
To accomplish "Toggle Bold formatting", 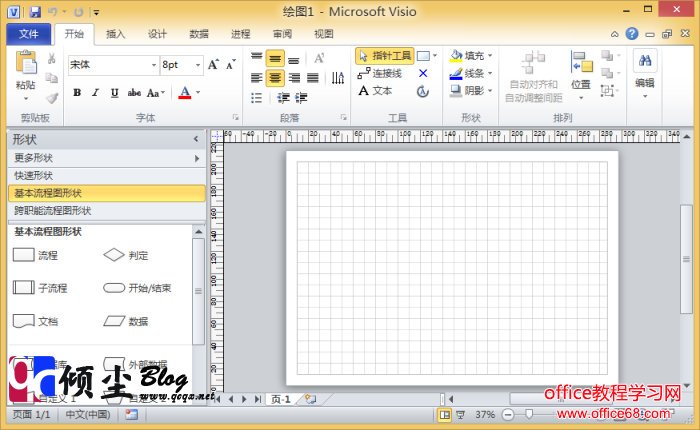I will (77, 92).
